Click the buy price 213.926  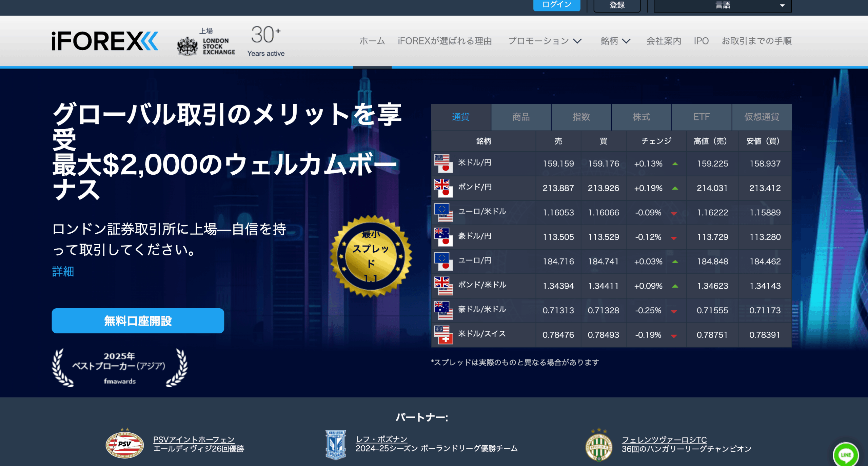pyautogui.click(x=604, y=188)
